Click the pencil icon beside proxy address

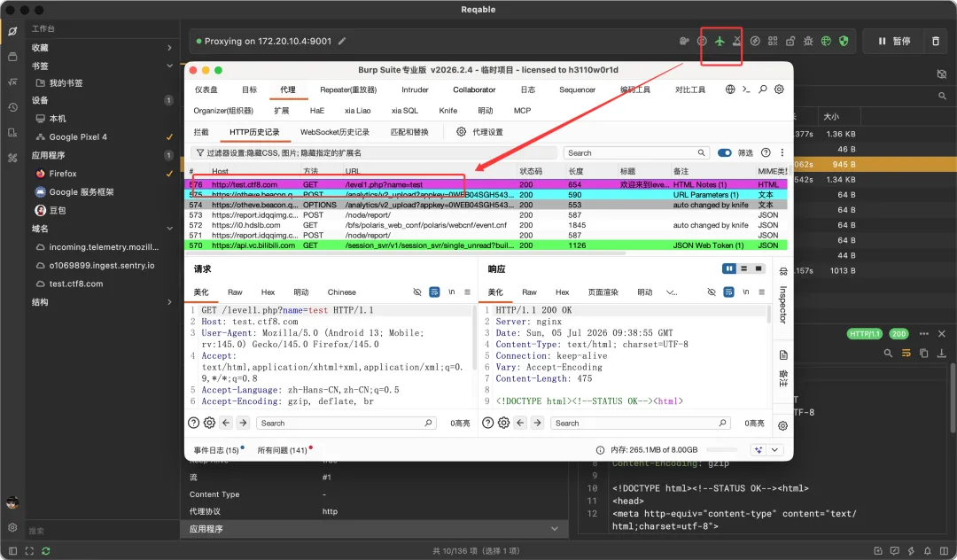pyautogui.click(x=342, y=41)
